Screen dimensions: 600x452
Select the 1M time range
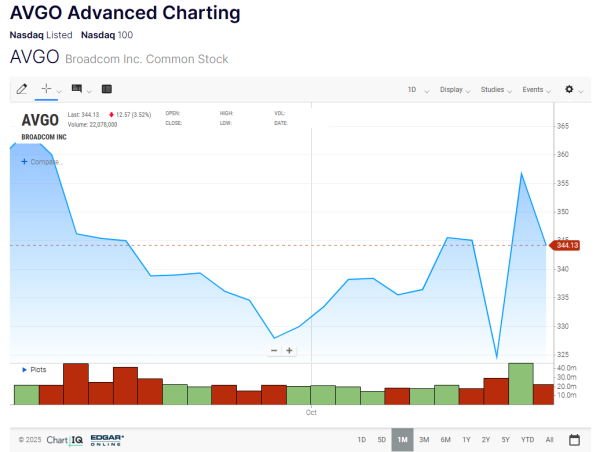pyautogui.click(x=402, y=439)
